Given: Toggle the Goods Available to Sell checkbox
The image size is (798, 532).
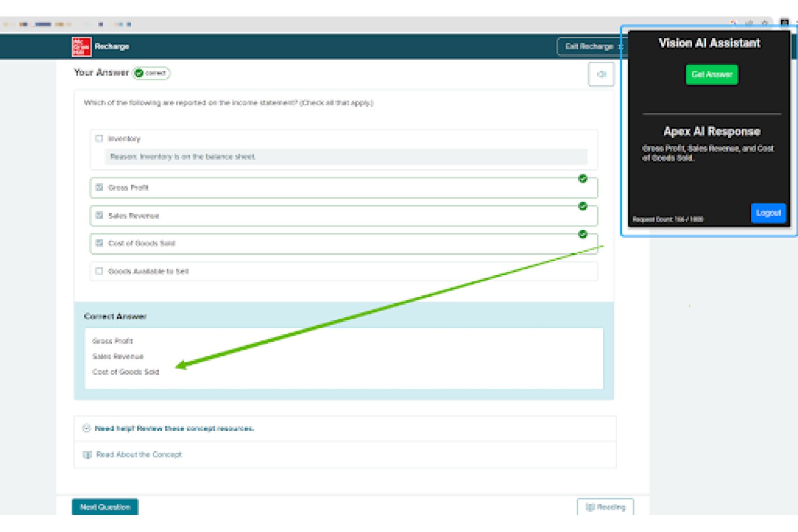Looking at the screenshot, I should click(99, 271).
